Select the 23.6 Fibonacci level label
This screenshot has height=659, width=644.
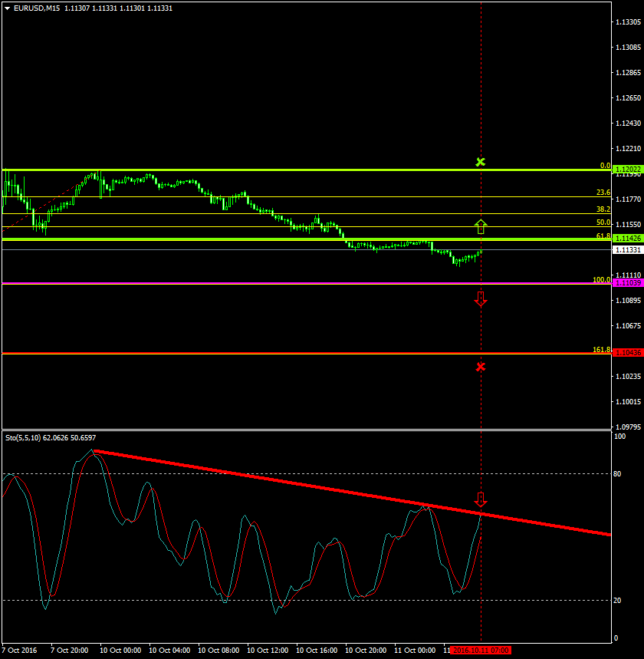[603, 193]
